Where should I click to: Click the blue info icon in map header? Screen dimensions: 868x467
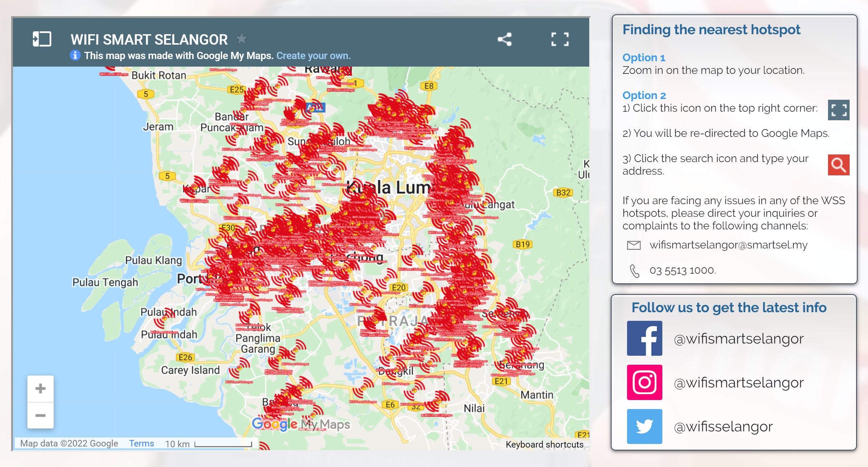75,55
